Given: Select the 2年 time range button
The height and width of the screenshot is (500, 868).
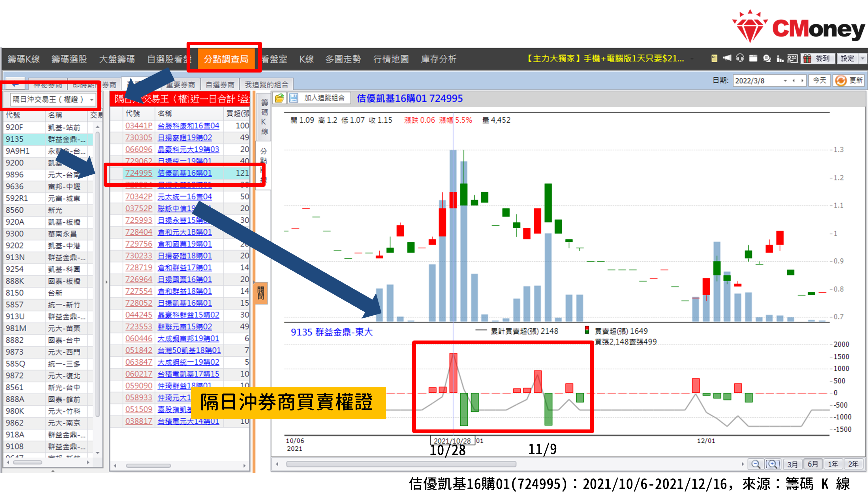Looking at the screenshot, I should 853,464.
